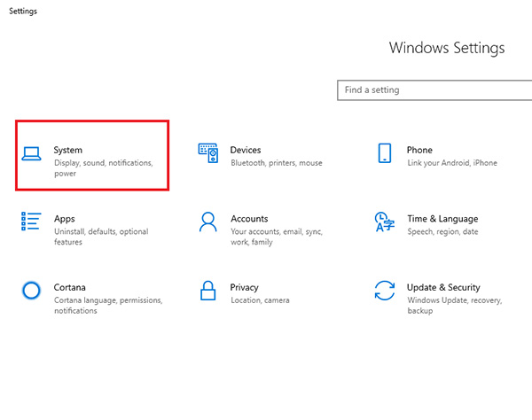Click the Time & Language icon
Image resolution: width=532 pixels, height=420 pixels.
[384, 222]
